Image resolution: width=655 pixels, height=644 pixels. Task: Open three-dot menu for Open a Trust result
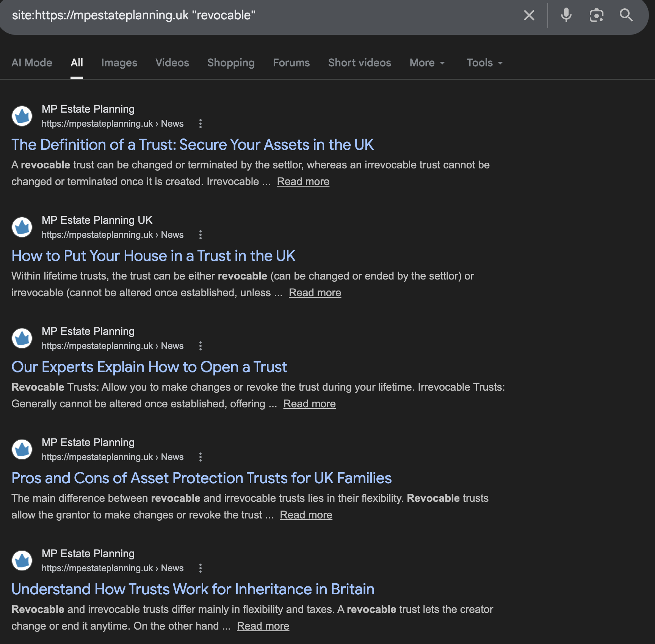201,346
